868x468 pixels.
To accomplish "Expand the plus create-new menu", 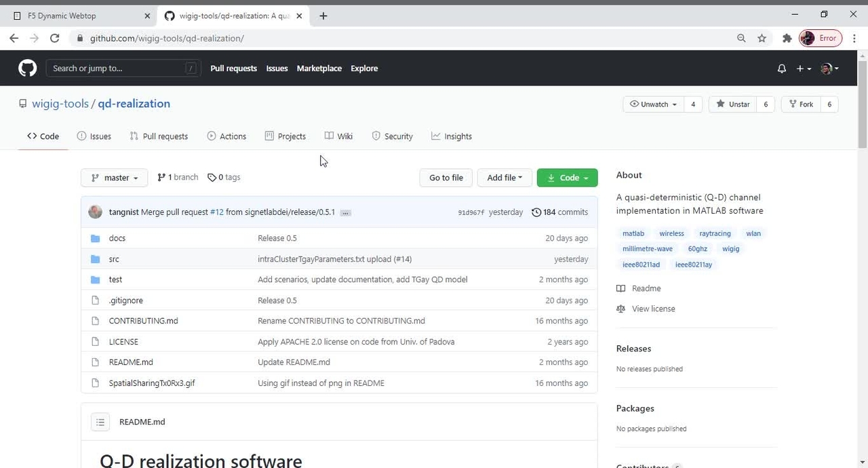I will (x=804, y=69).
